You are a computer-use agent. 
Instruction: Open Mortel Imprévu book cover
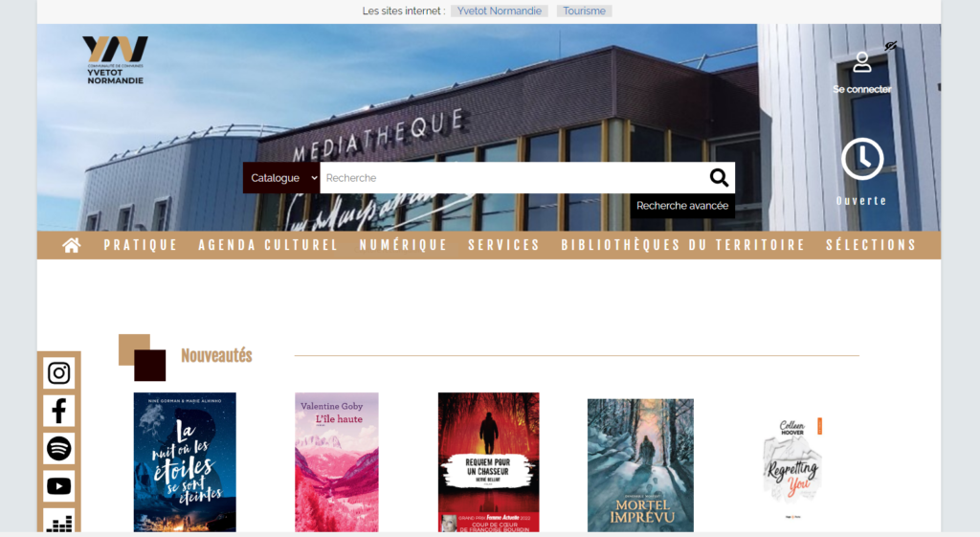point(640,465)
